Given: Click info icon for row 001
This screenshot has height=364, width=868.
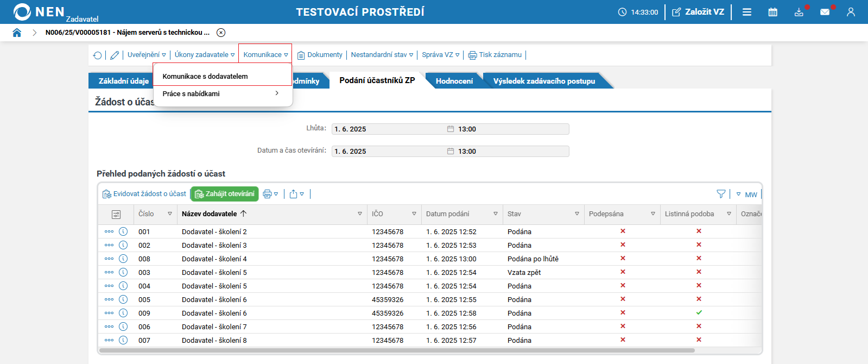Looking at the screenshot, I should pyautogui.click(x=123, y=231).
